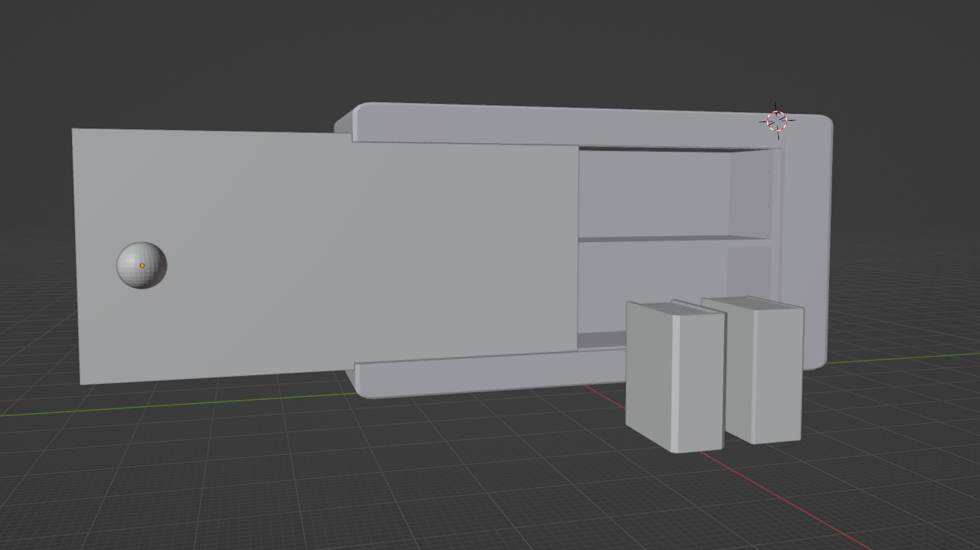Click the upper compartment back wall
Image resolution: width=980 pixels, height=550 pixels.
[654, 193]
